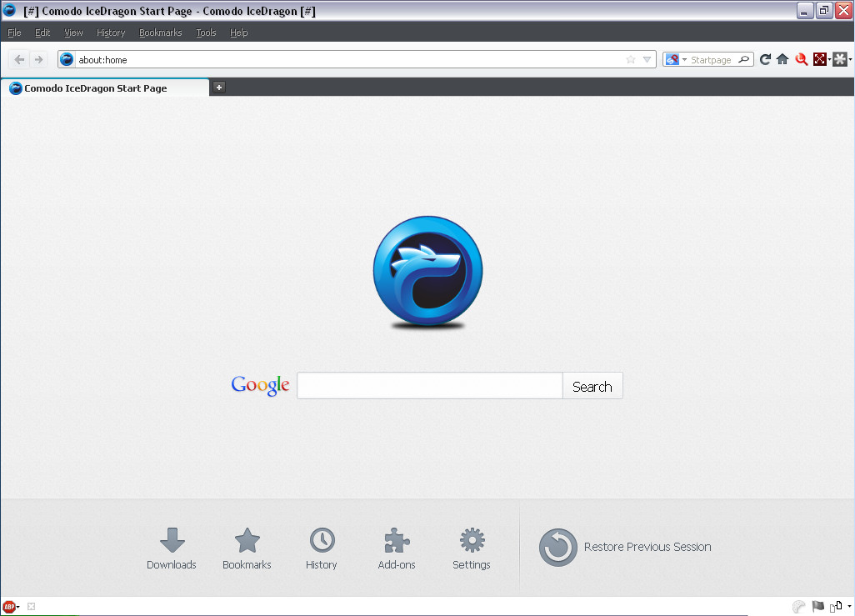Click the IceDragon icon in the title bar
855x616 pixels.
coord(9,10)
